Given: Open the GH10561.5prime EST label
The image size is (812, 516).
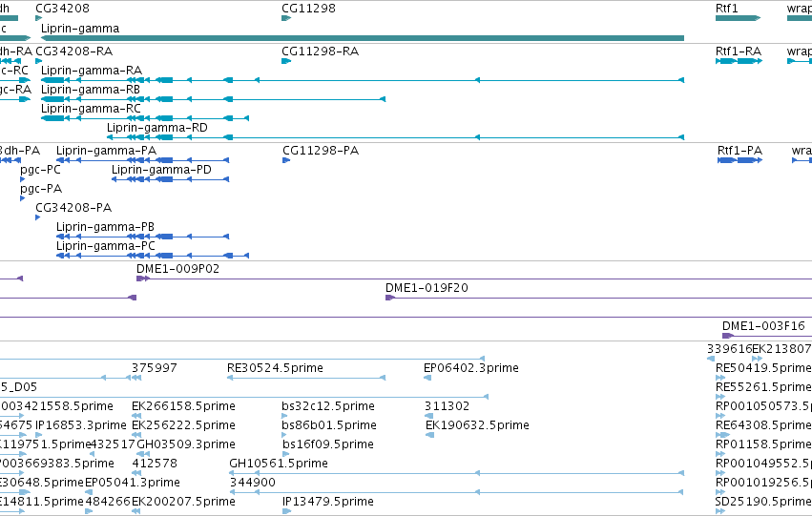Looking at the screenshot, I should (278, 464).
